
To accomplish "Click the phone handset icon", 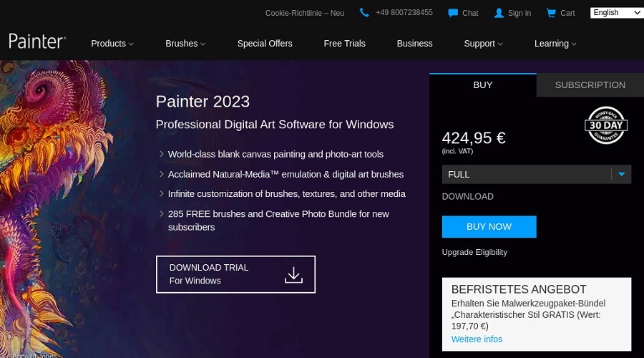I will coord(364,13).
